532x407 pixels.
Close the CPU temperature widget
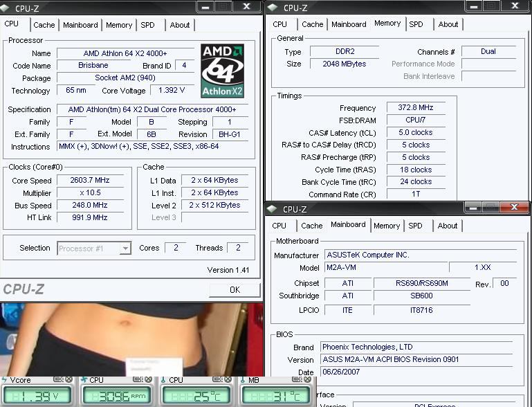tap(228, 379)
